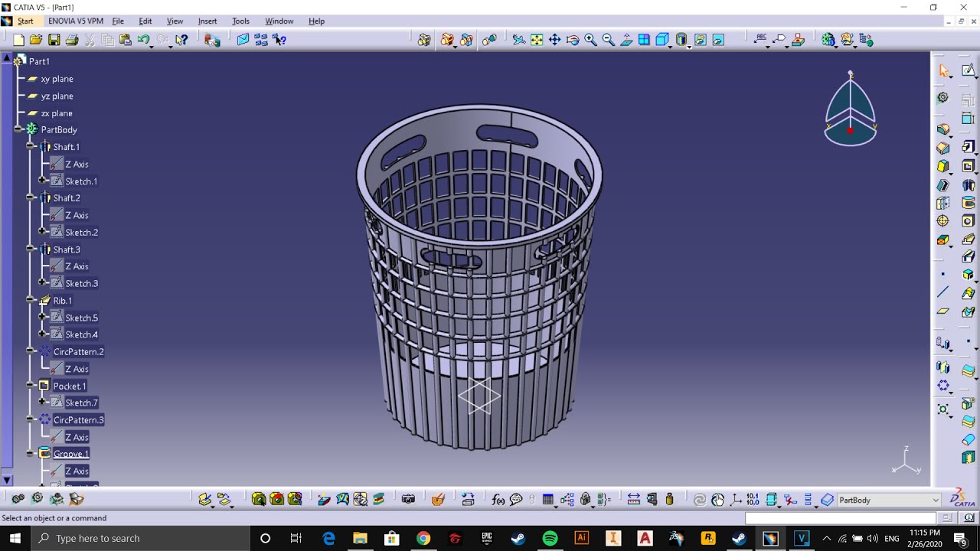Undo the last action
Viewport: 980px width, 551px height.
(143, 40)
